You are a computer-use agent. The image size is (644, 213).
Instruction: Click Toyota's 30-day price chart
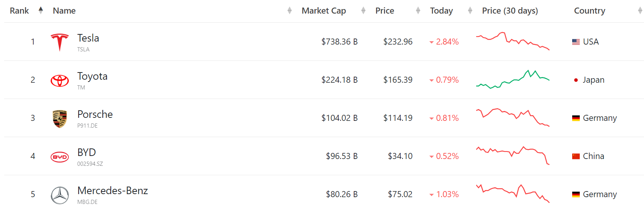point(512,79)
